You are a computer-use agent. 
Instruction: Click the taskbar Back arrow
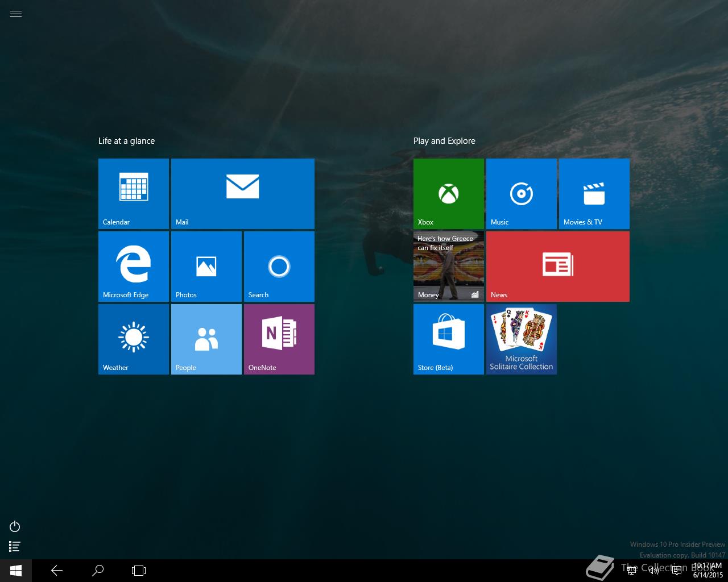pyautogui.click(x=57, y=571)
